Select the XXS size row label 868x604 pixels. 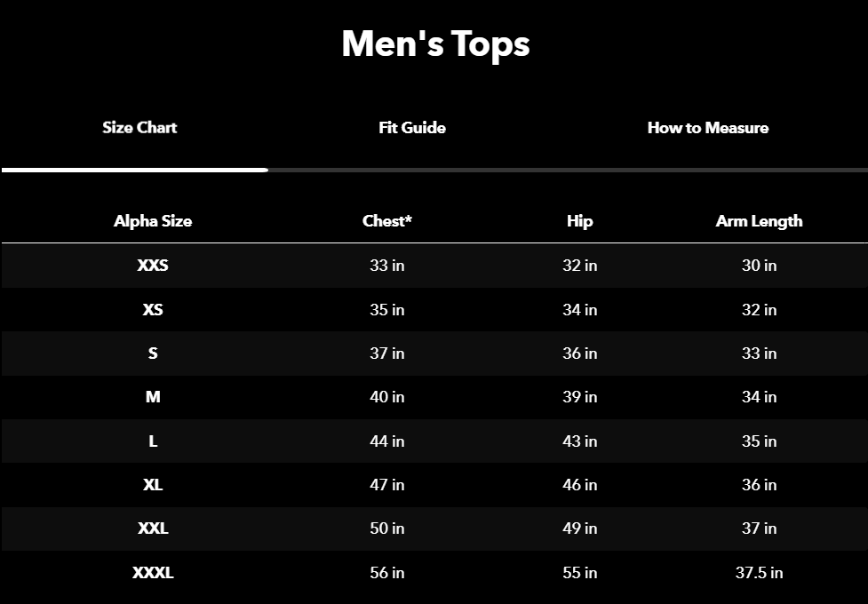pyautogui.click(x=153, y=266)
